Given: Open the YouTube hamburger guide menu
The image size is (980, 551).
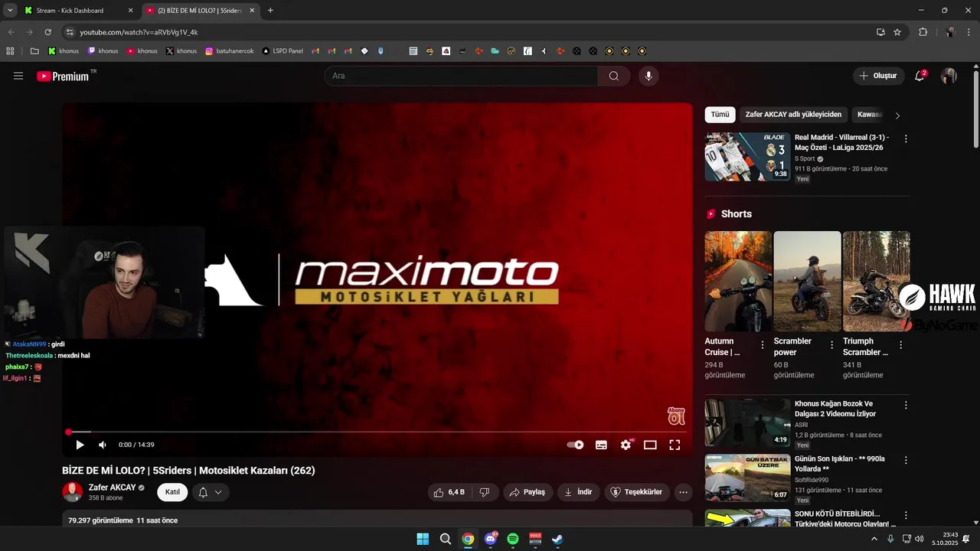Looking at the screenshot, I should point(18,76).
